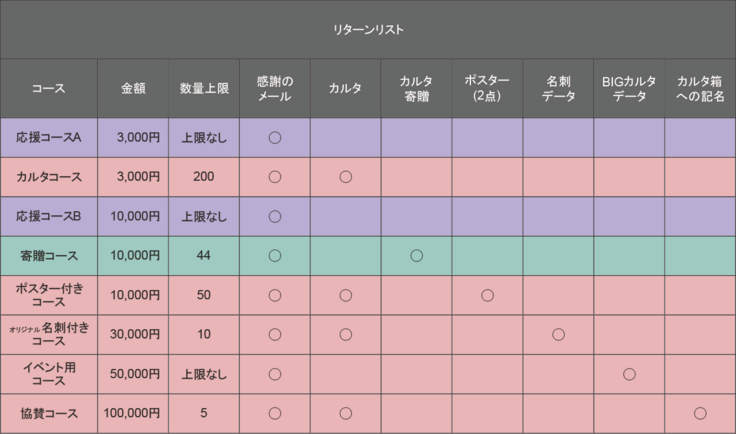Click the 100,000円 amount cell

coord(133,413)
